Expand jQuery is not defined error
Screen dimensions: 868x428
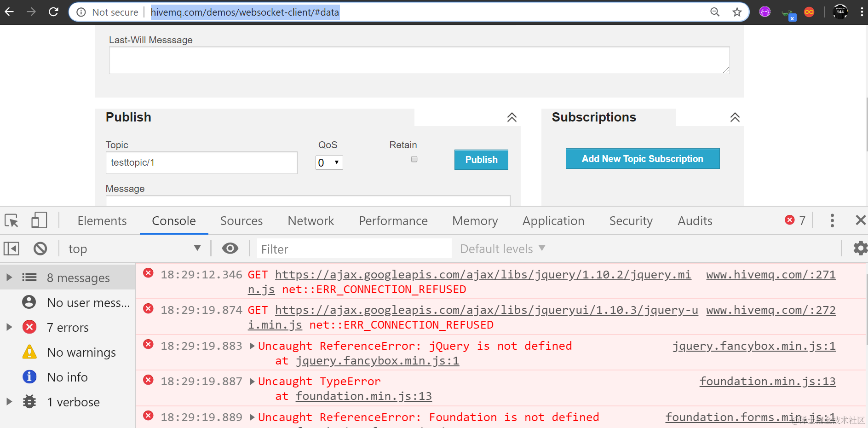[x=252, y=346]
